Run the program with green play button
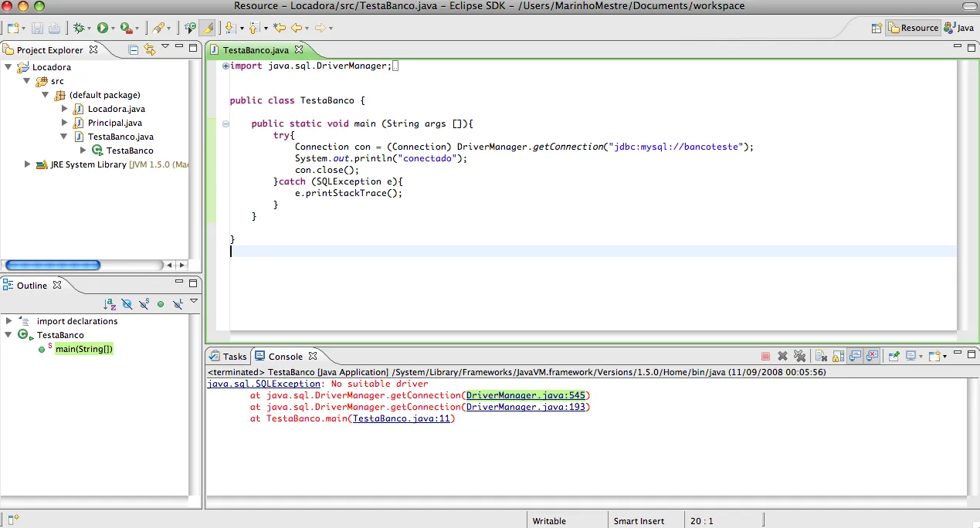The height and width of the screenshot is (528, 980). click(x=102, y=28)
